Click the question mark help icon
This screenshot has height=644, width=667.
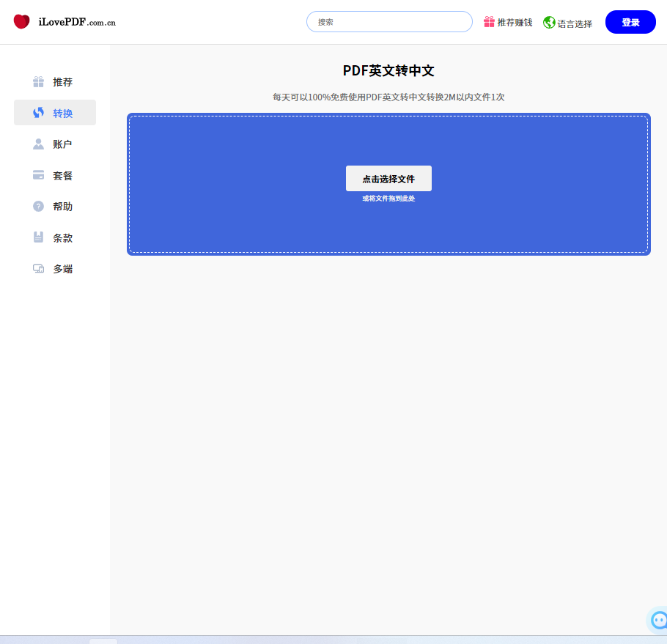pyautogui.click(x=38, y=206)
